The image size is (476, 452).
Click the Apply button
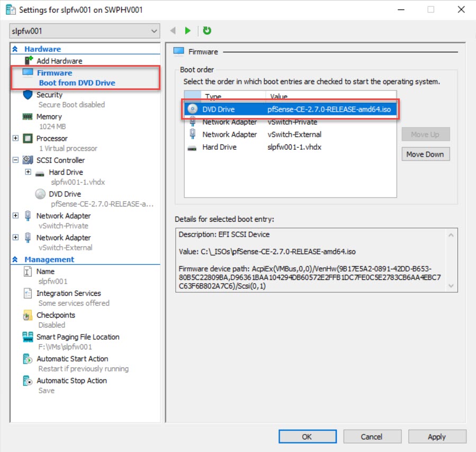(x=437, y=437)
